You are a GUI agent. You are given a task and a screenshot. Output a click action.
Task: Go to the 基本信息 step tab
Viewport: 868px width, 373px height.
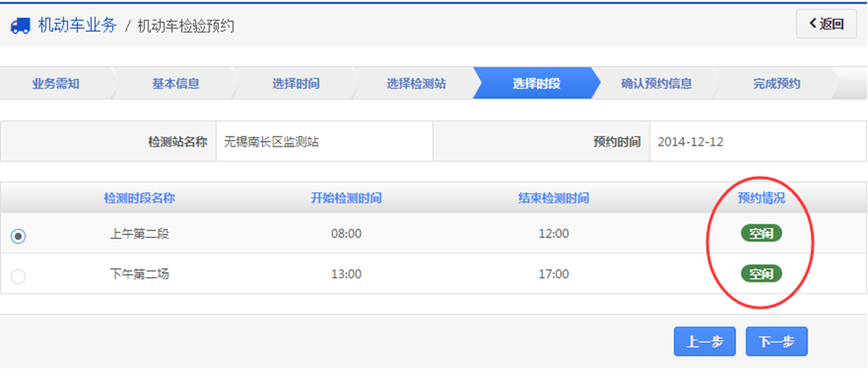click(175, 83)
